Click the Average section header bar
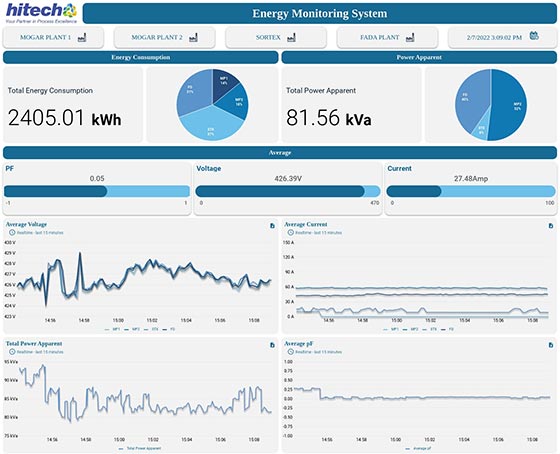The height and width of the screenshot is (454, 560). (280, 153)
